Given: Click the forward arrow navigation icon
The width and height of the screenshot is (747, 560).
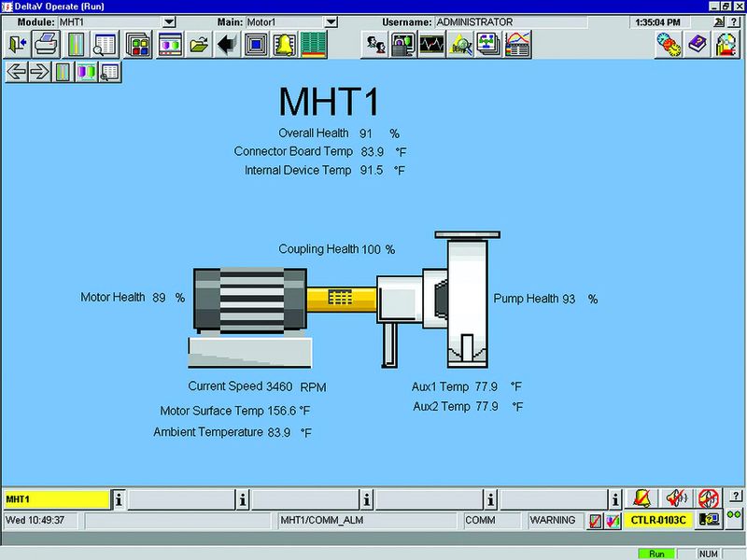Looking at the screenshot, I should [39, 73].
